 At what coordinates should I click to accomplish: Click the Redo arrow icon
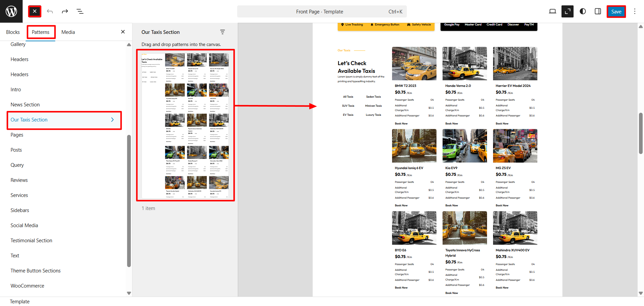point(65,11)
